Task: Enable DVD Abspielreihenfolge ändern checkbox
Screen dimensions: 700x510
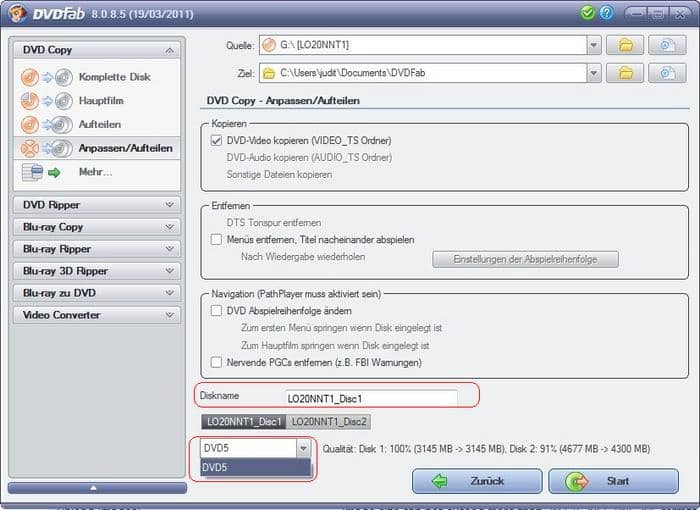Action: pos(216,311)
